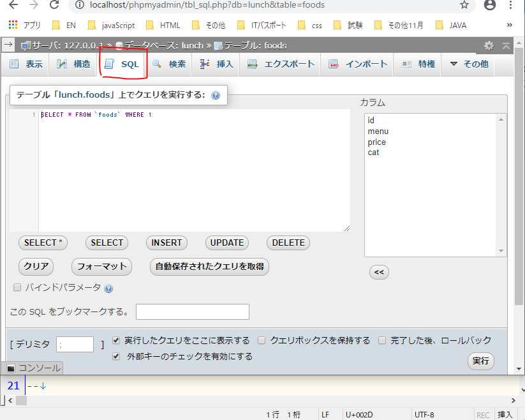Open the その他 bookmark folder
This screenshot has width=525, height=420.
(x=209, y=25)
